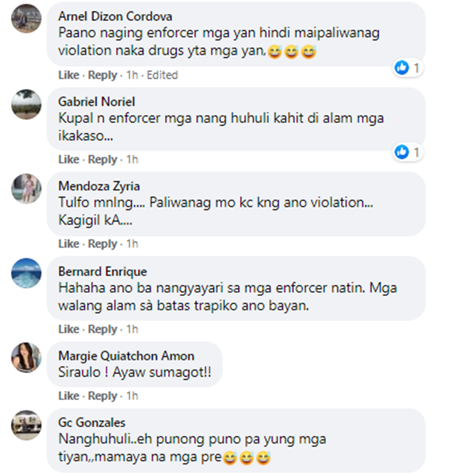Click Arnel Dizon Cordova's profile picture

tap(27, 19)
